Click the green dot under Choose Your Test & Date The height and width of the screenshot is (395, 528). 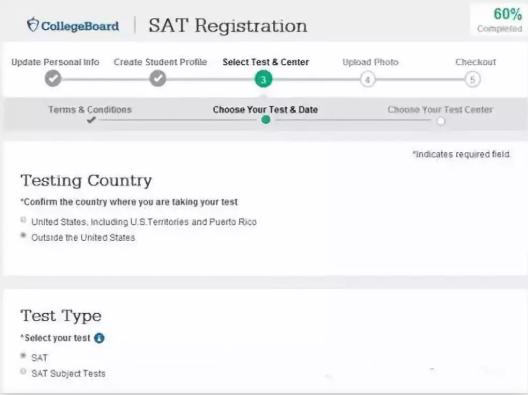266,120
